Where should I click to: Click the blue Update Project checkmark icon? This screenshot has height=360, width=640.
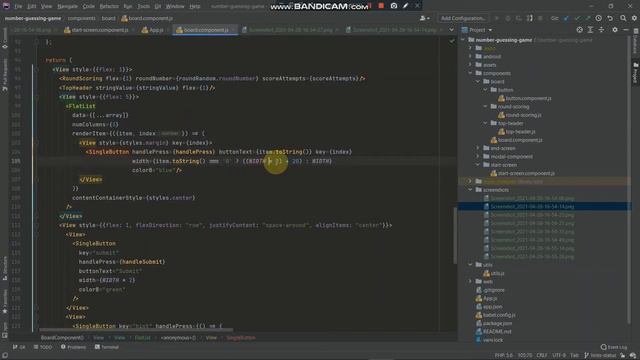click(566, 18)
